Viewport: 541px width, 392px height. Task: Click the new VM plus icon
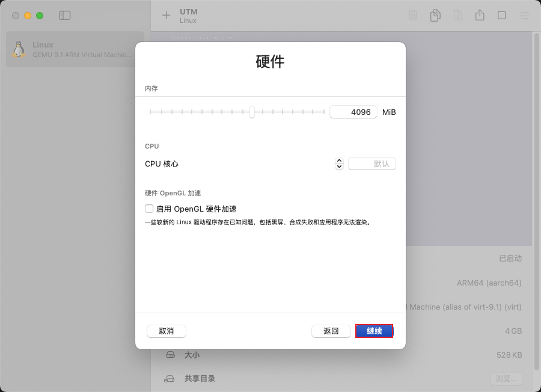[166, 15]
